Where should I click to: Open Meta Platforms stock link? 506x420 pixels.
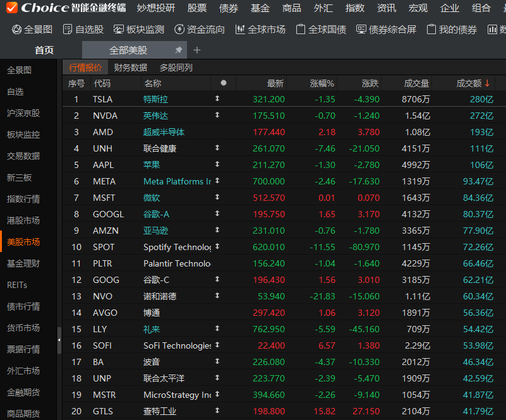tap(177, 182)
